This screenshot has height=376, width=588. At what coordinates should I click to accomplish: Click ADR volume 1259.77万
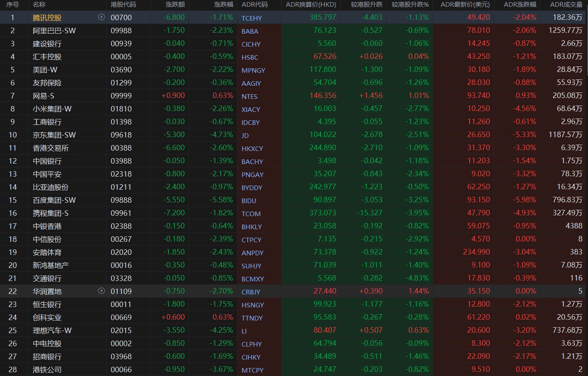point(566,31)
